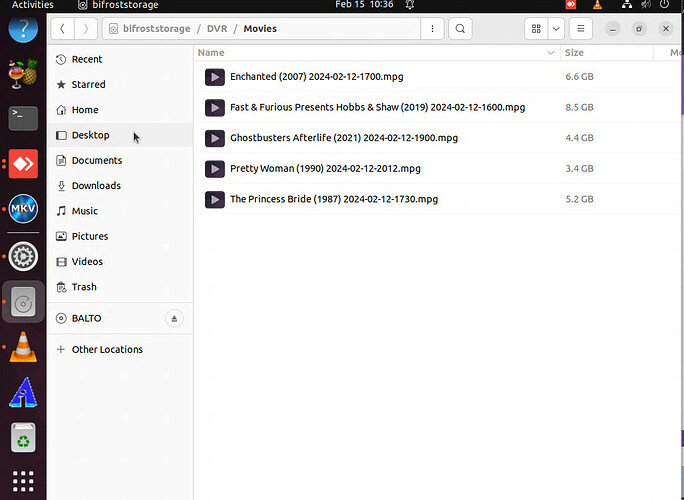Select the Pretty Woman (1990) file

tap(325, 169)
